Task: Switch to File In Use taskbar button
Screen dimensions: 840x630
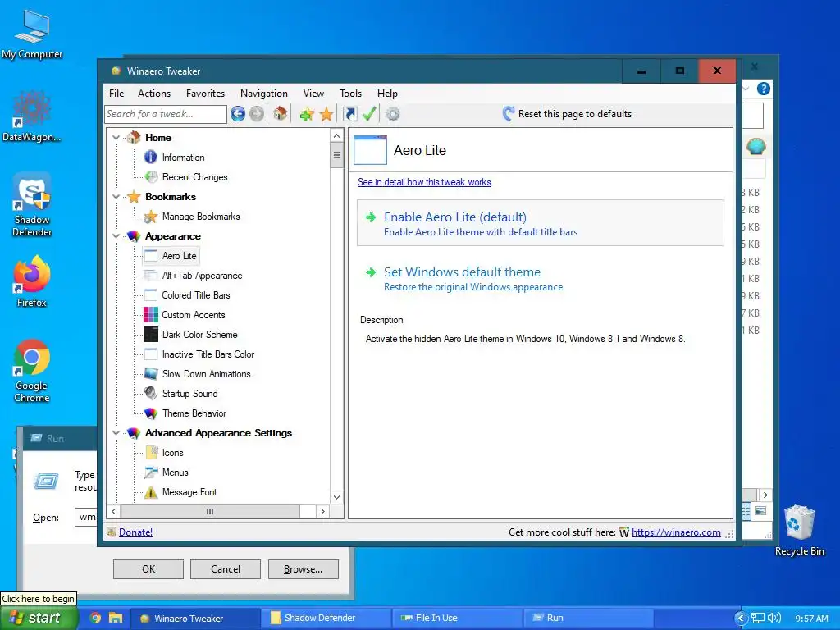Action: coord(457,619)
